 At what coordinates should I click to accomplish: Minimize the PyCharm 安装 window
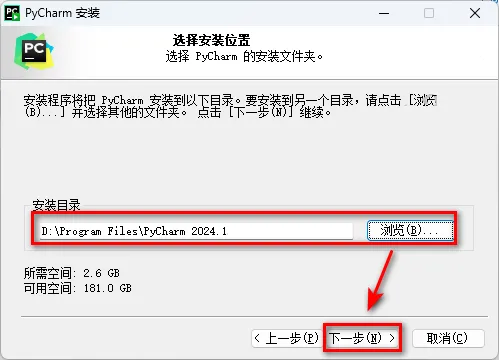(384, 13)
